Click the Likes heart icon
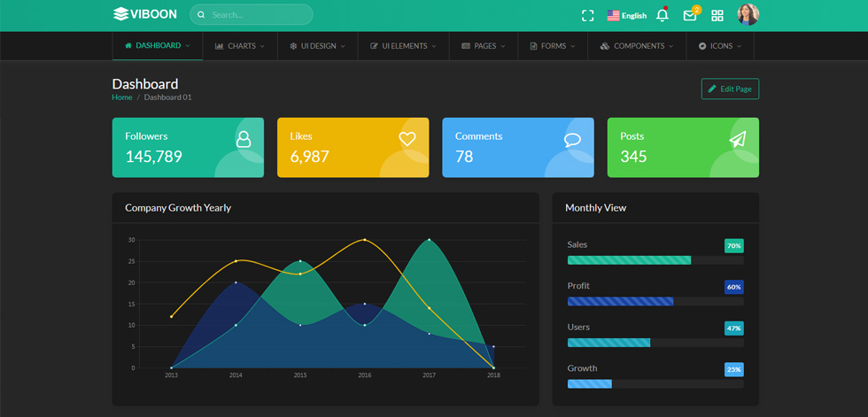The height and width of the screenshot is (417, 868). coord(407,139)
